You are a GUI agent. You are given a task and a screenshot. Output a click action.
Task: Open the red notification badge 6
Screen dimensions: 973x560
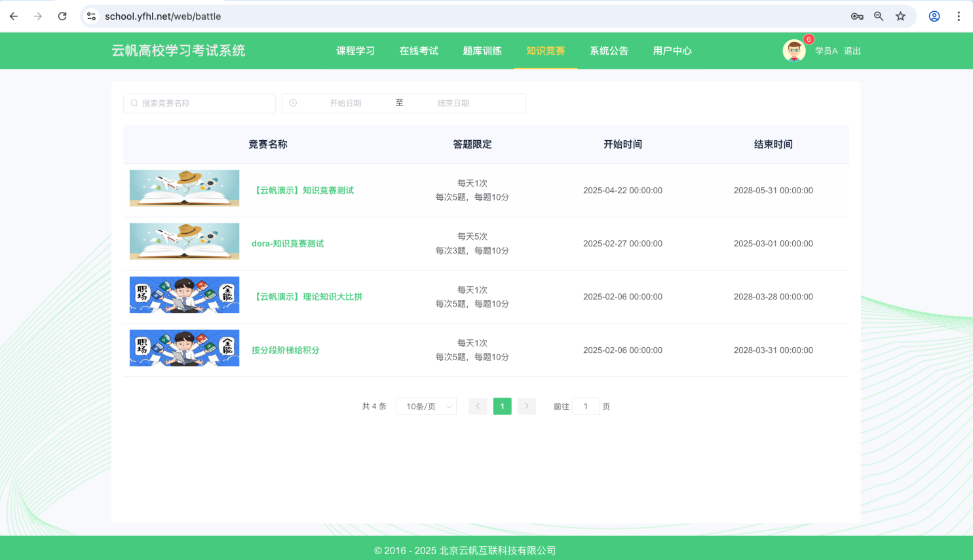click(809, 39)
